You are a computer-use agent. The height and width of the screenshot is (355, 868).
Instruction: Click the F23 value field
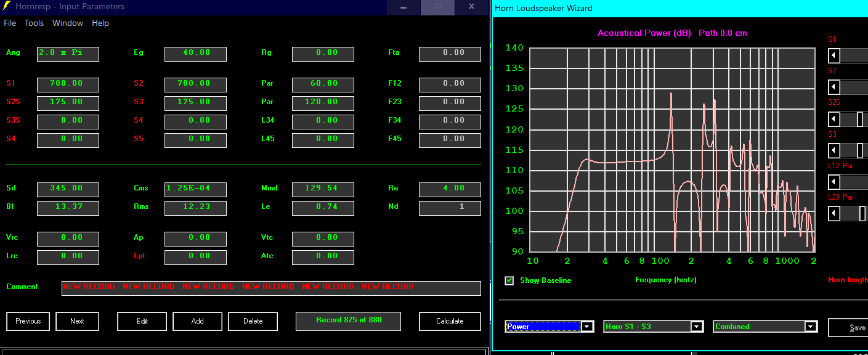click(x=450, y=103)
